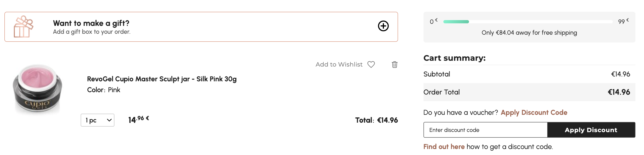This screenshot has width=644, height=155.
Task: Click the gift box icon
Action: [23, 27]
